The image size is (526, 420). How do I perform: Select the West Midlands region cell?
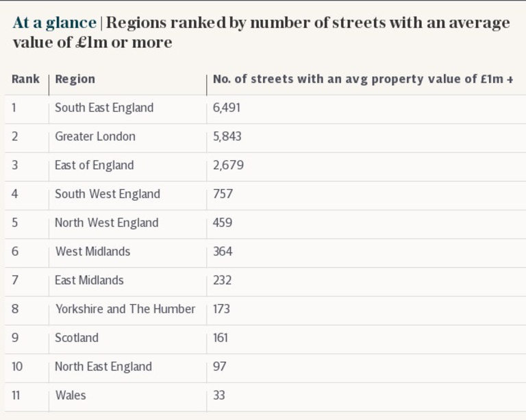(x=92, y=251)
